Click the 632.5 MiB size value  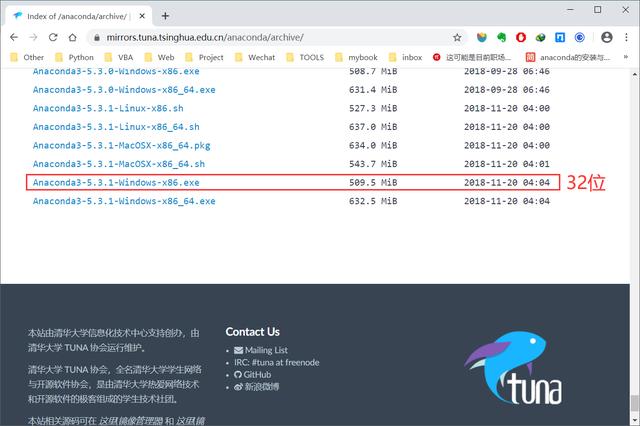point(373,201)
